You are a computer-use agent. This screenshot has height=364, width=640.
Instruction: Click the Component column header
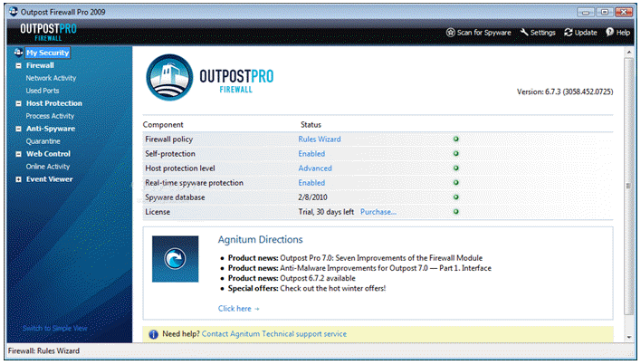coord(163,125)
